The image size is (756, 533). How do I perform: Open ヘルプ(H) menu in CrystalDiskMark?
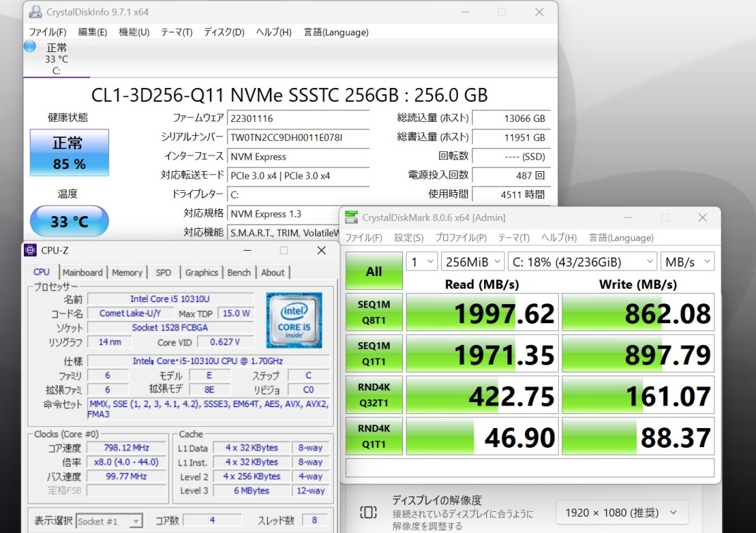pos(559,237)
